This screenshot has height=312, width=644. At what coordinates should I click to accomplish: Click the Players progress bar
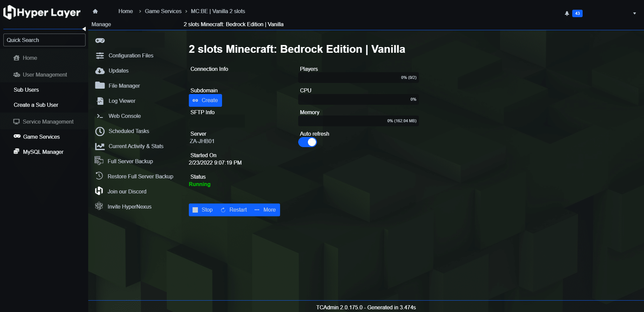coord(359,78)
